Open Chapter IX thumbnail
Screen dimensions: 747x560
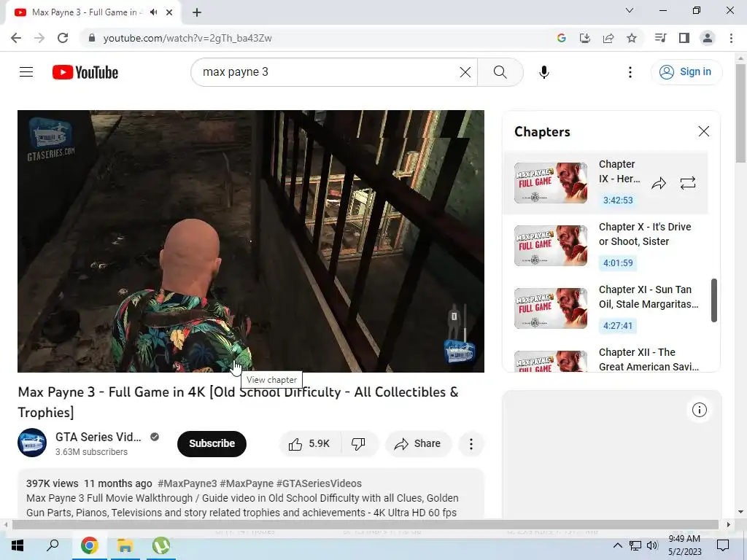click(x=551, y=183)
